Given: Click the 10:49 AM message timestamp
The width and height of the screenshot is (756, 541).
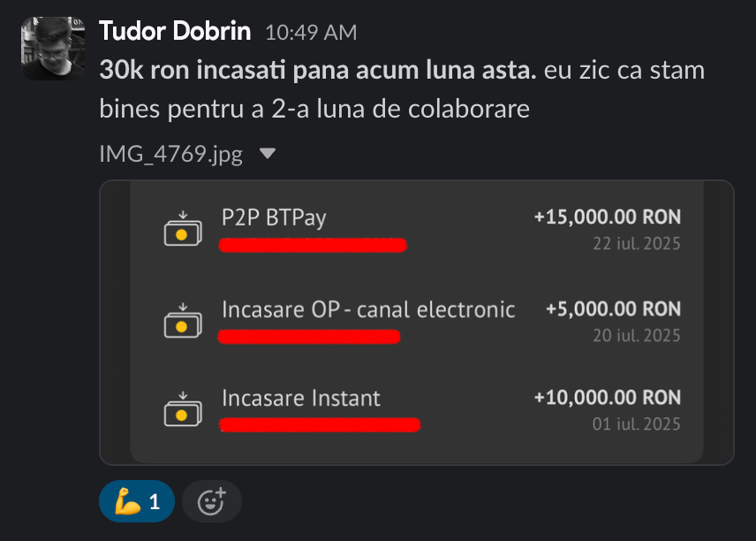Looking at the screenshot, I should (311, 33).
